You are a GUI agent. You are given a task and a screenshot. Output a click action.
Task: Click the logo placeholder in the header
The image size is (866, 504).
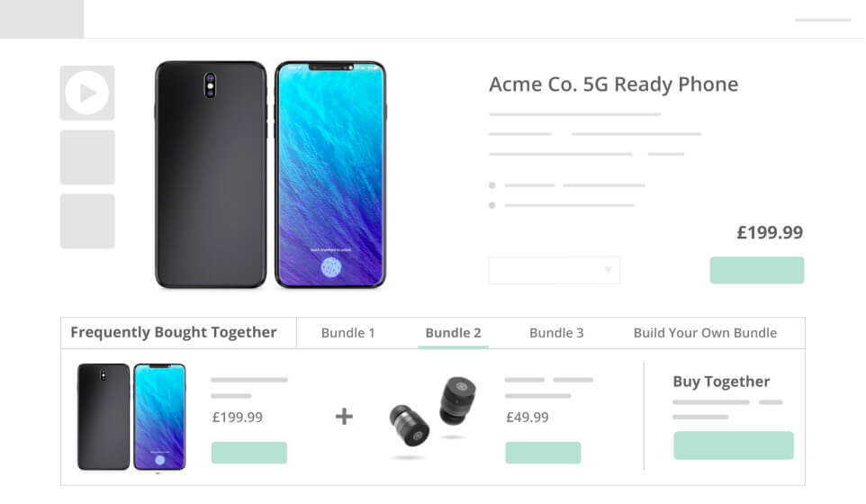click(41, 19)
